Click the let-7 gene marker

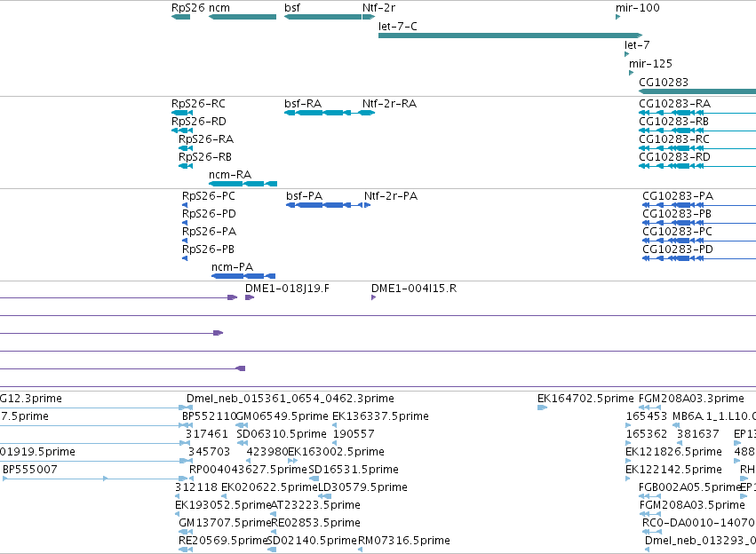coord(627,54)
